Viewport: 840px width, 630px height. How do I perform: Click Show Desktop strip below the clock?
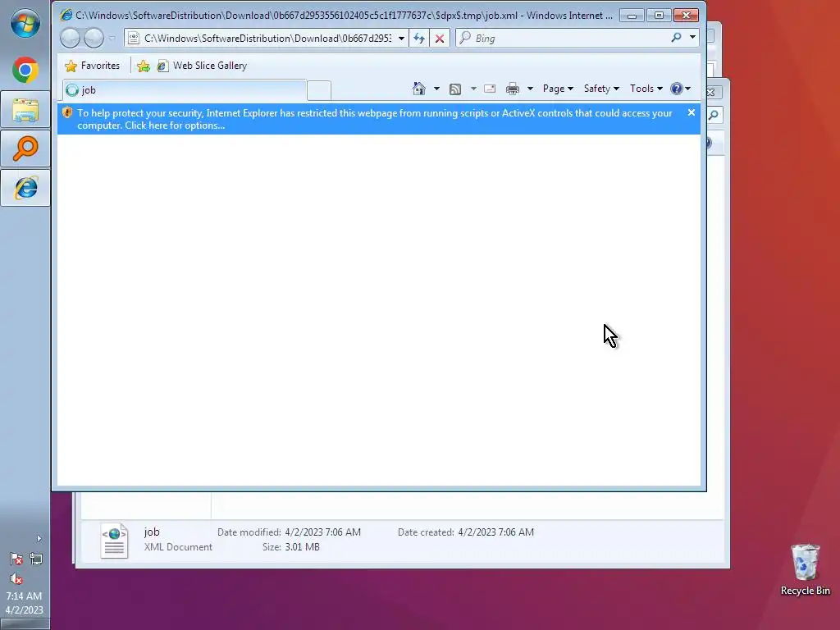tap(25, 624)
